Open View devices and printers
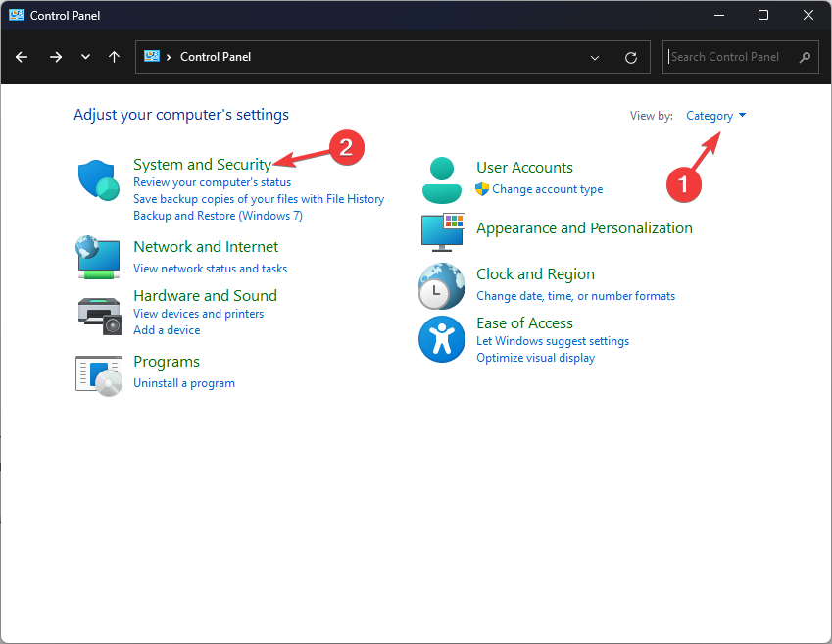832x644 pixels. coord(199,314)
